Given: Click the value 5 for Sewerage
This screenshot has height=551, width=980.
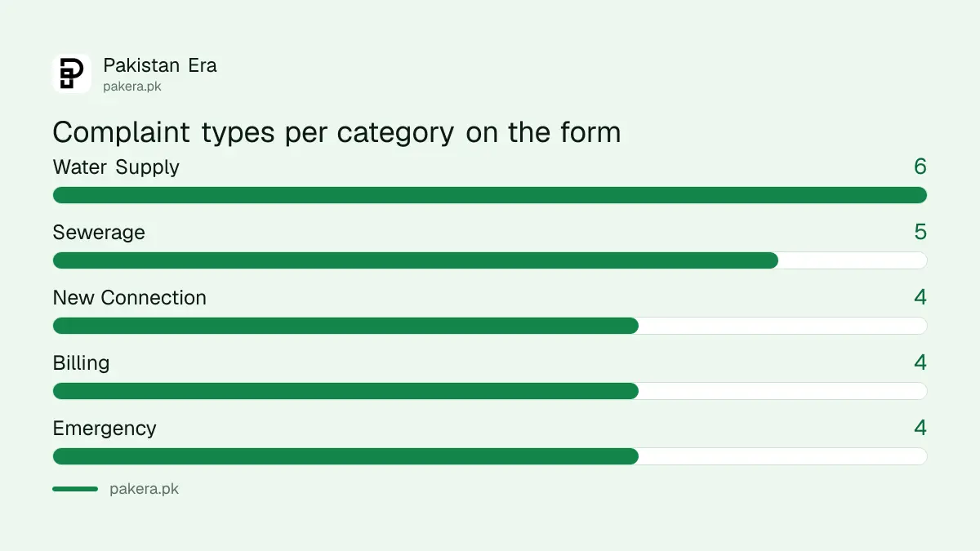Looking at the screenshot, I should click(x=920, y=232).
